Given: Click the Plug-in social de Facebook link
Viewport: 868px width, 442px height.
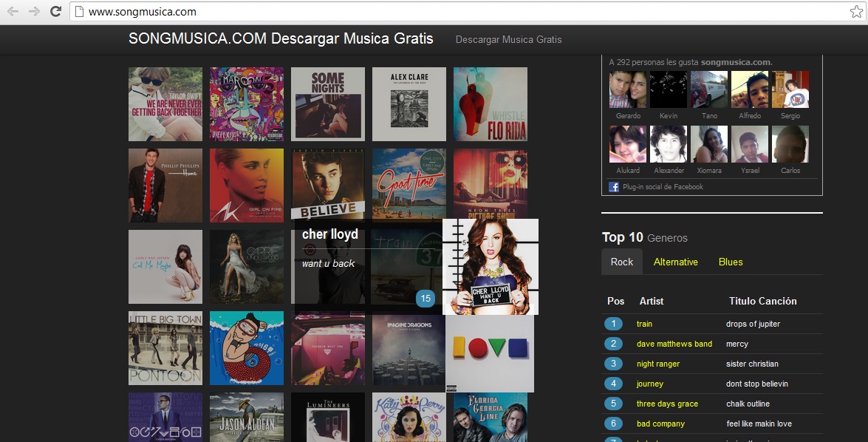Looking at the screenshot, I should 663,187.
